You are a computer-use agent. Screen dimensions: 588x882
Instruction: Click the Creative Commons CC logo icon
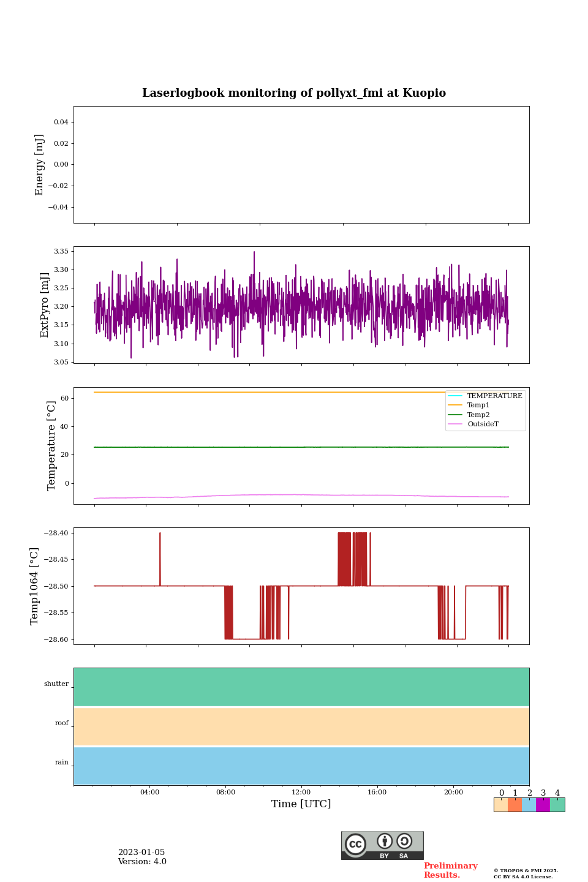click(355, 844)
